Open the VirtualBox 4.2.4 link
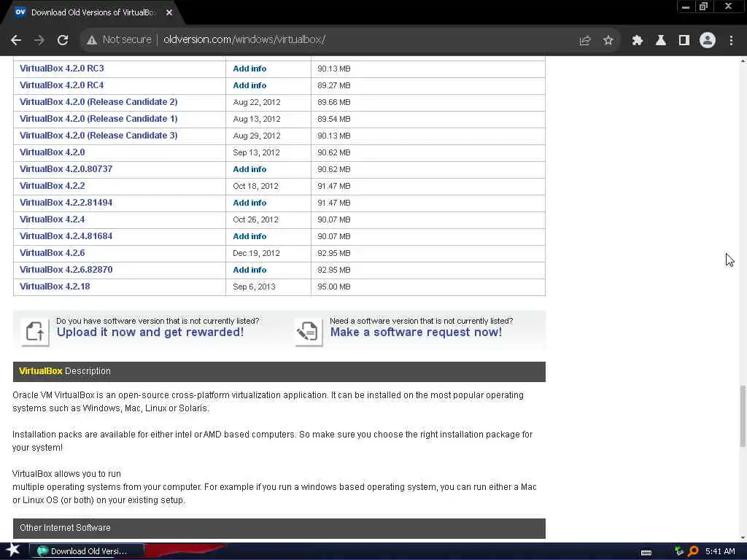The width and height of the screenshot is (747, 560). pos(53,219)
